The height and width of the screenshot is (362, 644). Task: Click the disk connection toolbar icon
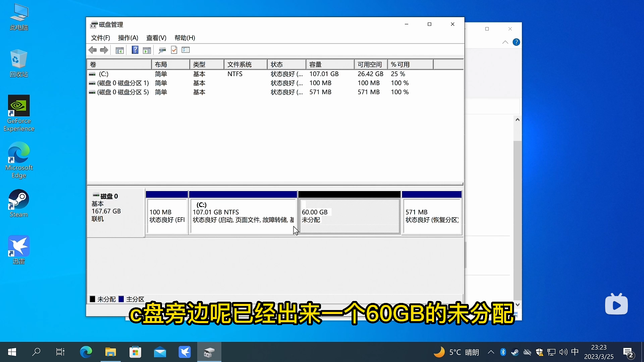point(162,50)
